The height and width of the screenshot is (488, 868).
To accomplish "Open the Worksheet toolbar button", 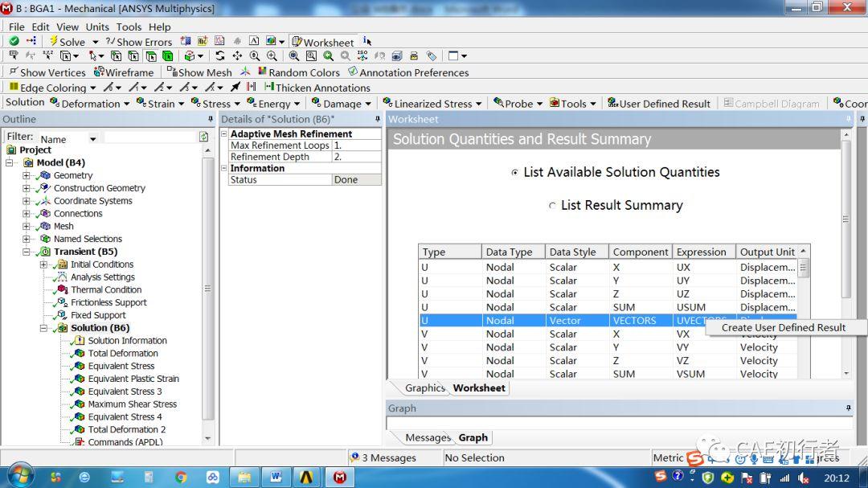I will [323, 42].
